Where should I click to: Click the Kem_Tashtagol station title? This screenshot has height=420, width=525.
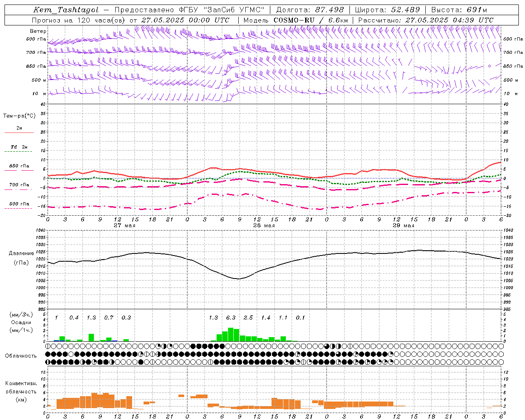coord(66,10)
